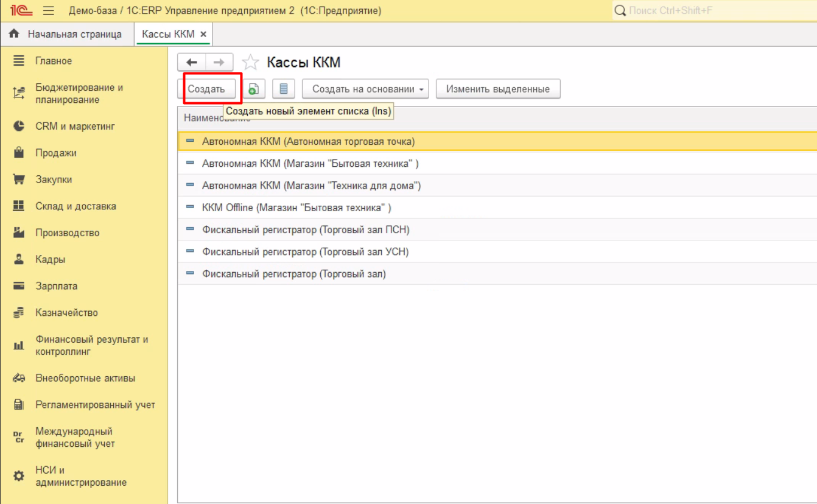The height and width of the screenshot is (504, 817).
Task: Open Закупки section in sidebar
Action: [x=54, y=180]
